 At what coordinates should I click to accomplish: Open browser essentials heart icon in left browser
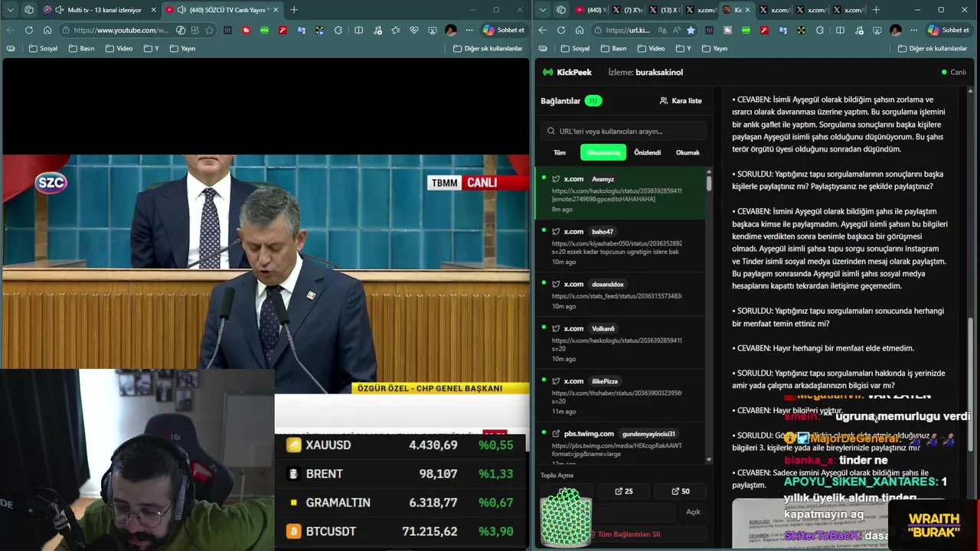414,30
